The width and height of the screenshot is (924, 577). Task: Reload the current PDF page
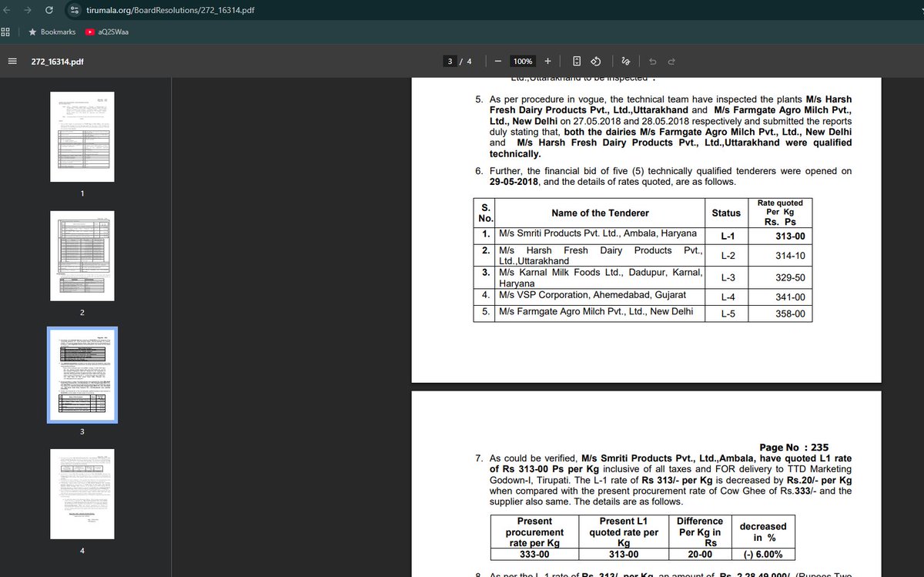(49, 10)
